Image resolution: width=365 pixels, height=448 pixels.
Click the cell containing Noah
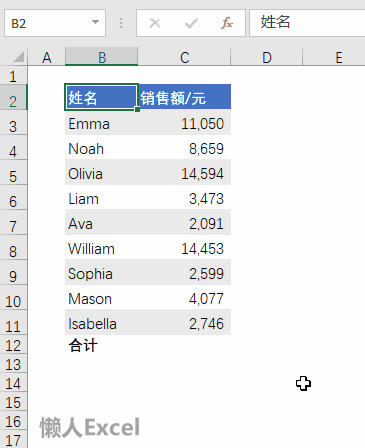pos(101,147)
